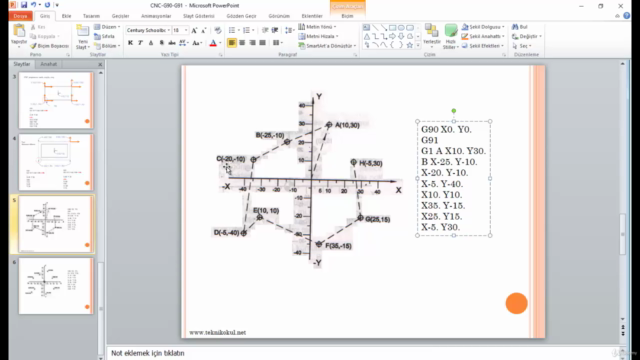Select the text box shape in gallery

(367, 27)
